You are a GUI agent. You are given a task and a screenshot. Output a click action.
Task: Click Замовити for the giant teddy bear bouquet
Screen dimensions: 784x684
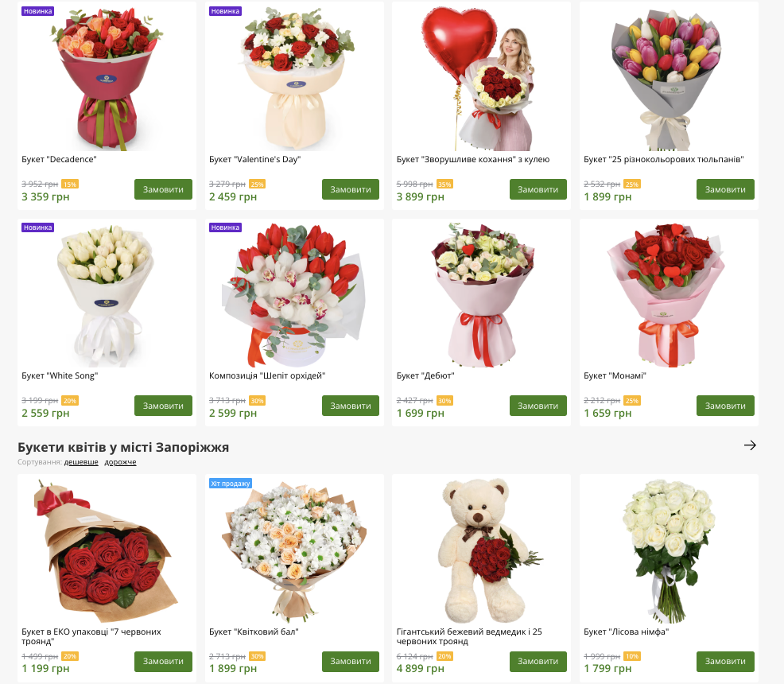click(x=538, y=662)
